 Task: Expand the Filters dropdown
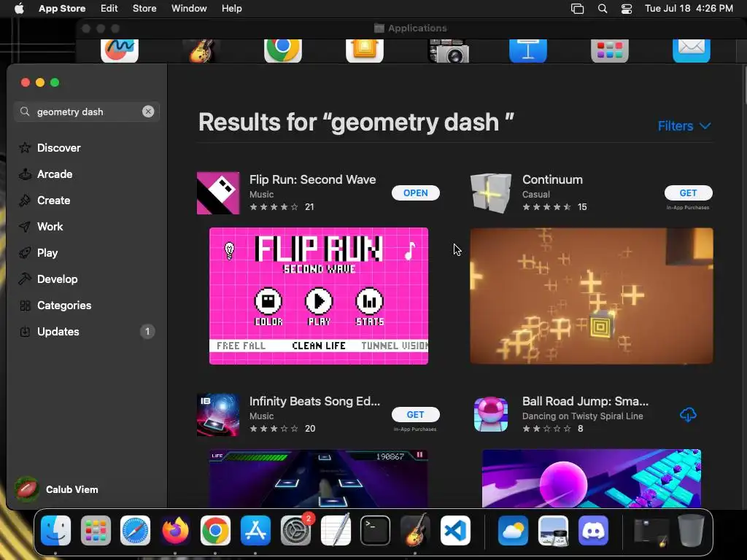pos(684,125)
